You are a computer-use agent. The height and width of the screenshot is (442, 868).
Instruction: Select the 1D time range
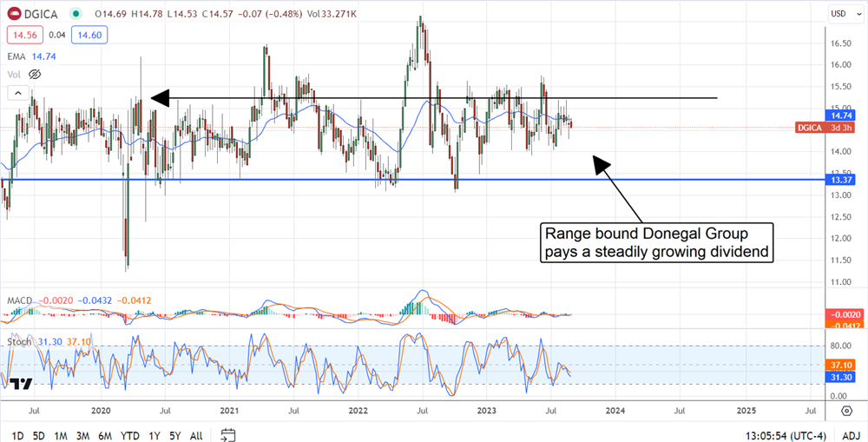[17, 435]
